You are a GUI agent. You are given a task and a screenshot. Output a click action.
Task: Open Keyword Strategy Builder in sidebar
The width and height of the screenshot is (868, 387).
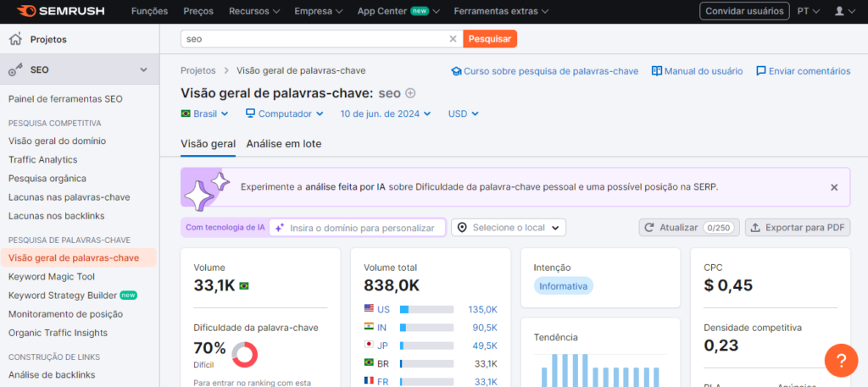(63, 296)
